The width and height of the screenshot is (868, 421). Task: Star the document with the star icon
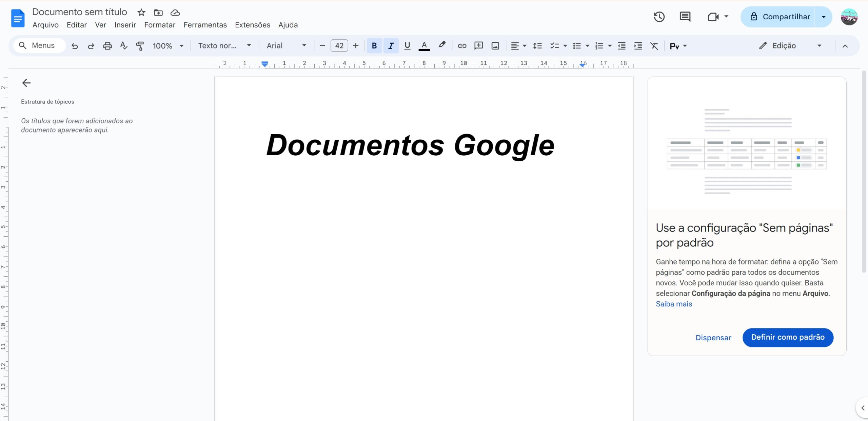[141, 13]
